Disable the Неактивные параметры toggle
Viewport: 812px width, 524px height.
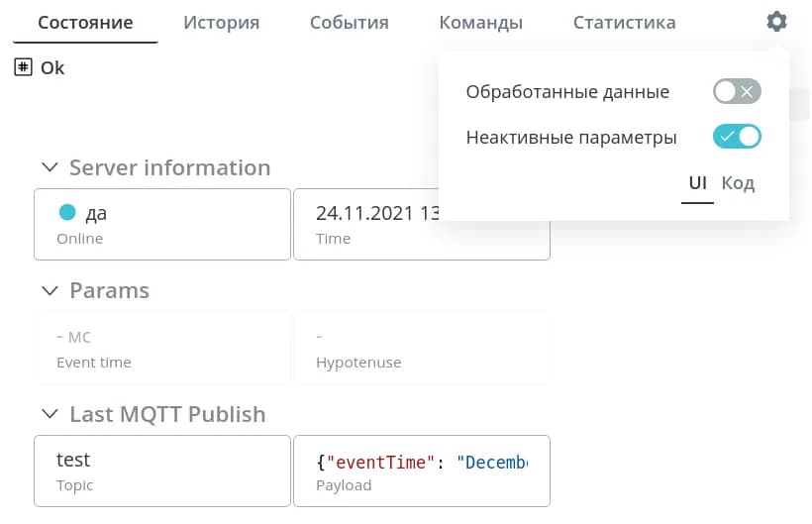737,137
